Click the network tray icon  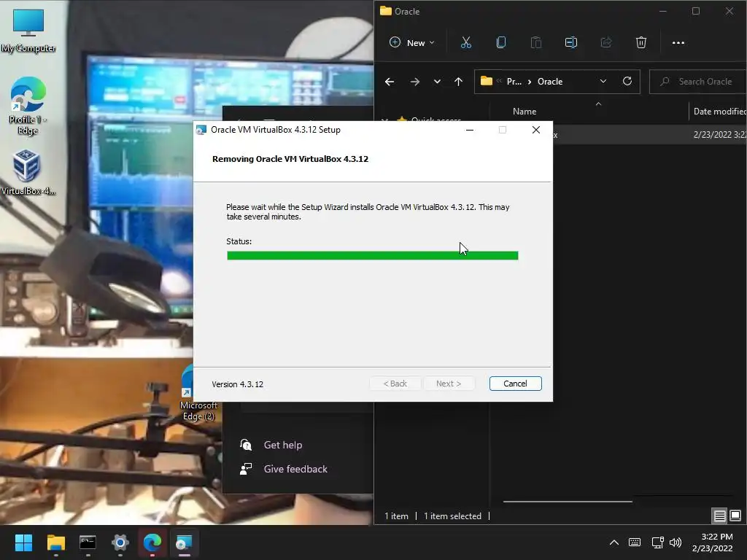(658, 542)
